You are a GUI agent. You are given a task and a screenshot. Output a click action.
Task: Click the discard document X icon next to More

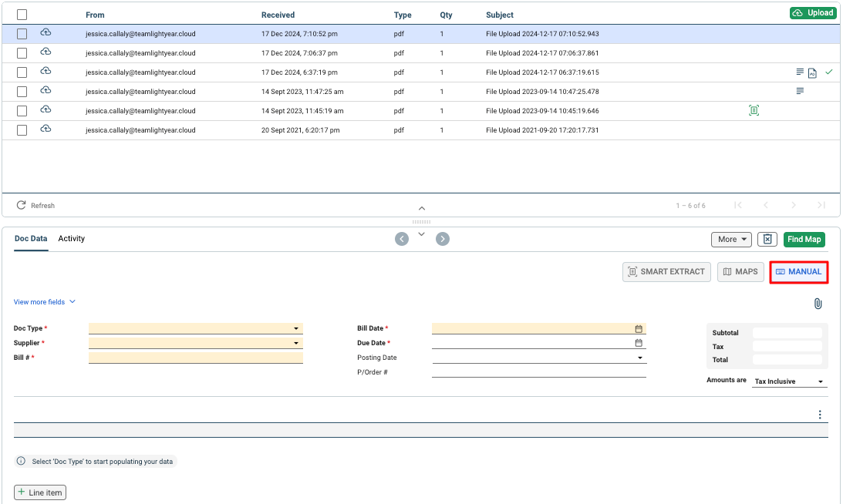(x=767, y=239)
